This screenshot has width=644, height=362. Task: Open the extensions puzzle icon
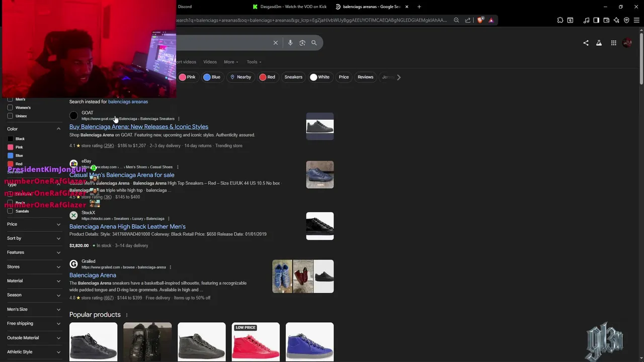pos(560,20)
